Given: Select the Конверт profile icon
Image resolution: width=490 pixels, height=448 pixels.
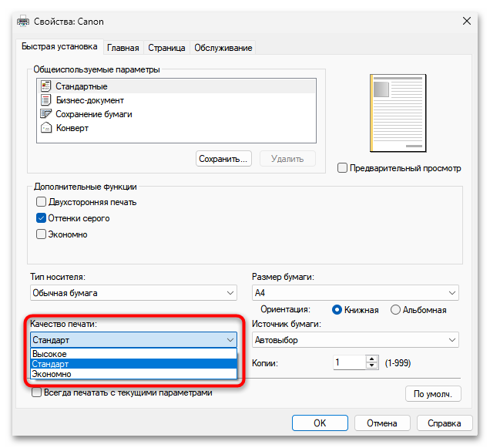Looking at the screenshot, I should 45,128.
